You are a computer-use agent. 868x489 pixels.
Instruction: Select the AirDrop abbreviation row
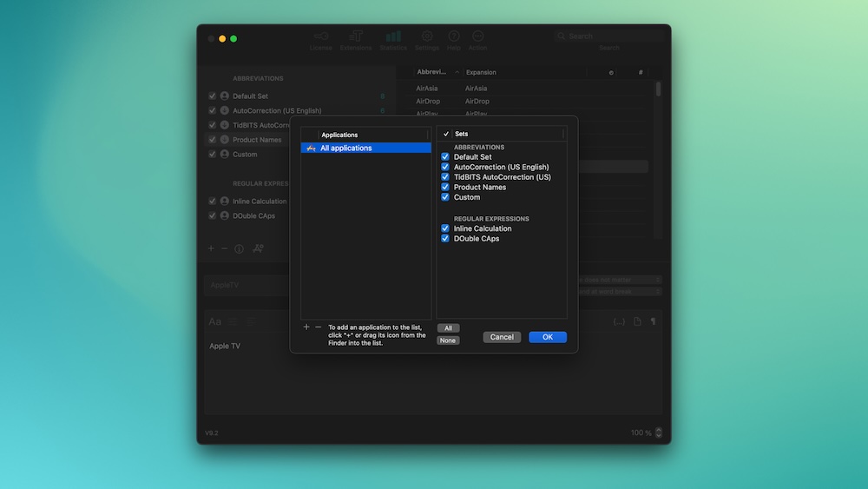[525, 102]
